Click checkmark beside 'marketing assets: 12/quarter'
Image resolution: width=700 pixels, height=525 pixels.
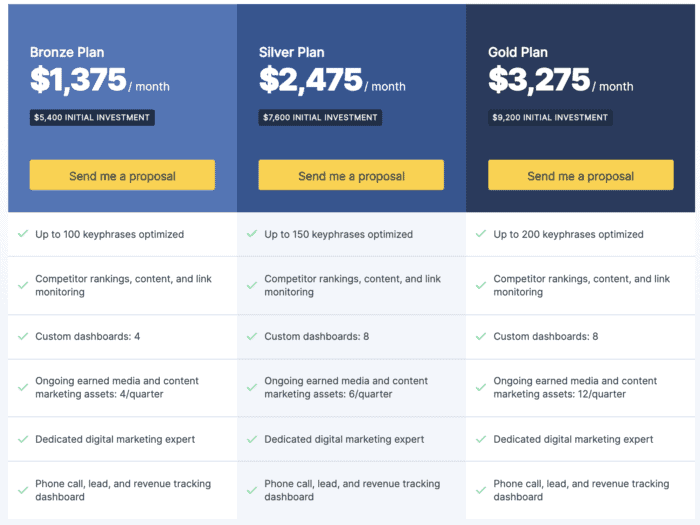click(481, 388)
